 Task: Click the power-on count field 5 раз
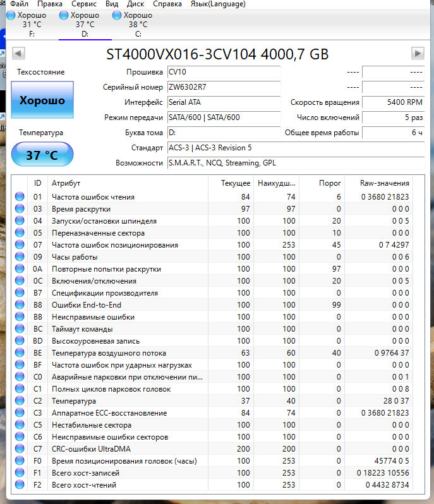coord(393,117)
